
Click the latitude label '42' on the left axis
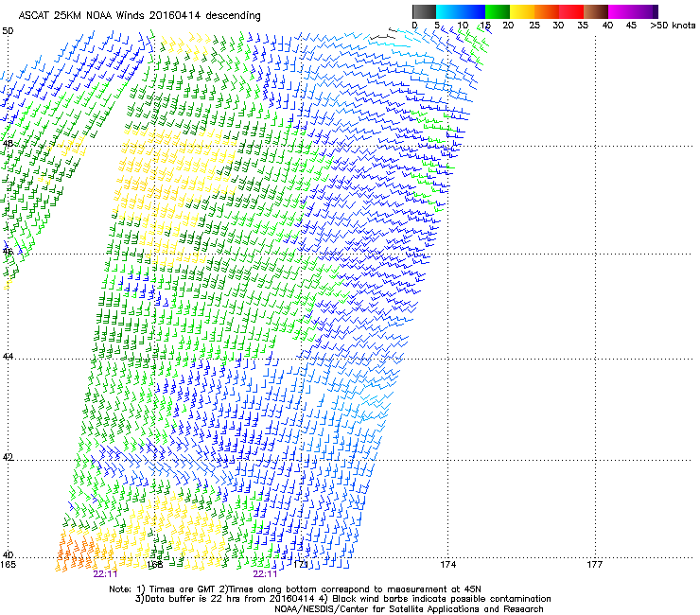pyautogui.click(x=8, y=457)
